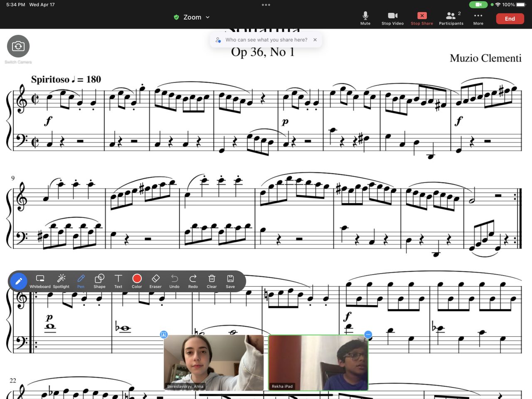Tap the three-dot multitasking menu at top

tap(266, 5)
